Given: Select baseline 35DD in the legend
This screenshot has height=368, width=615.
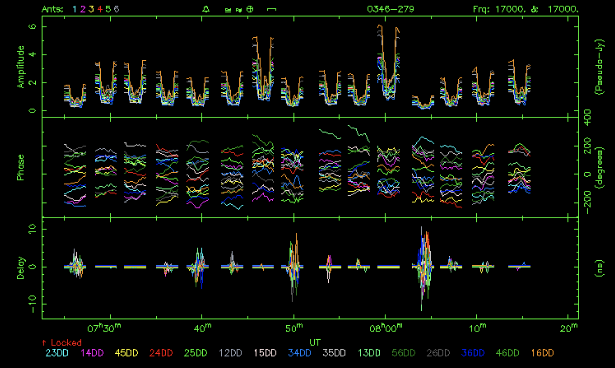Looking at the screenshot, I should (x=334, y=353).
